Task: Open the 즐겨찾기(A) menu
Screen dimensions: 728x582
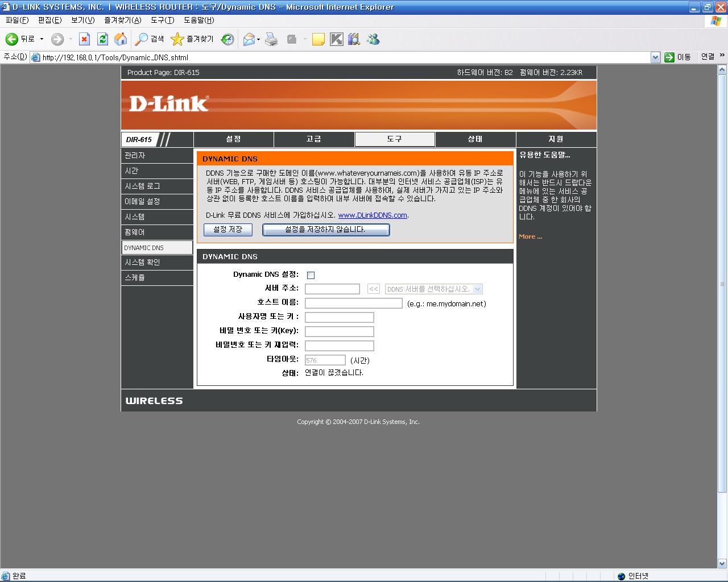Action: [x=122, y=20]
